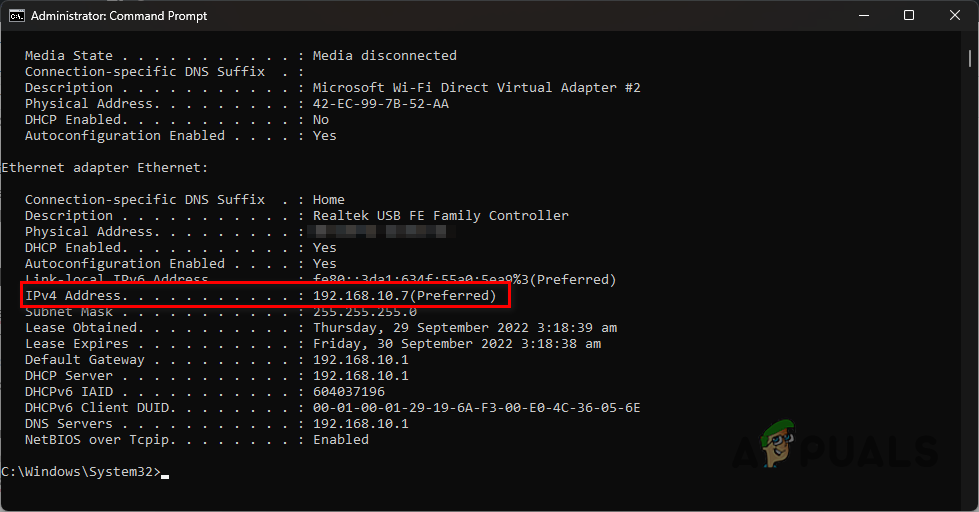Click at the C:\Windows\System32> prompt cursor
The height and width of the screenshot is (512, 979).
(164, 472)
